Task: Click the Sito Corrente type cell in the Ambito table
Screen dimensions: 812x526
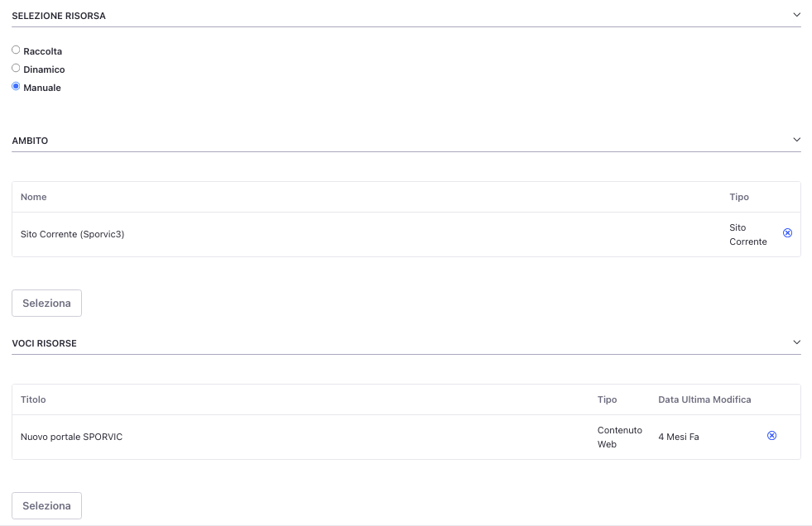Action: [x=747, y=234]
